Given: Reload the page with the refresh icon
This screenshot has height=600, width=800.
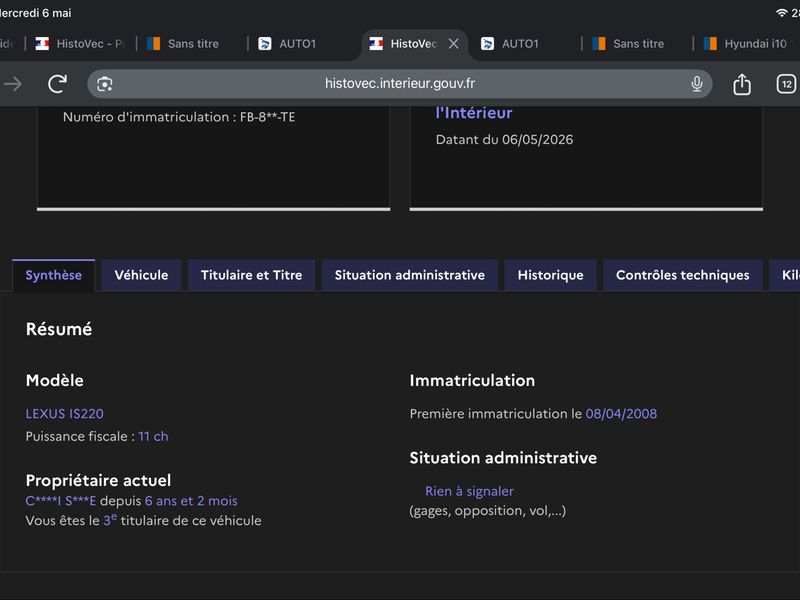Looking at the screenshot, I should (x=58, y=84).
